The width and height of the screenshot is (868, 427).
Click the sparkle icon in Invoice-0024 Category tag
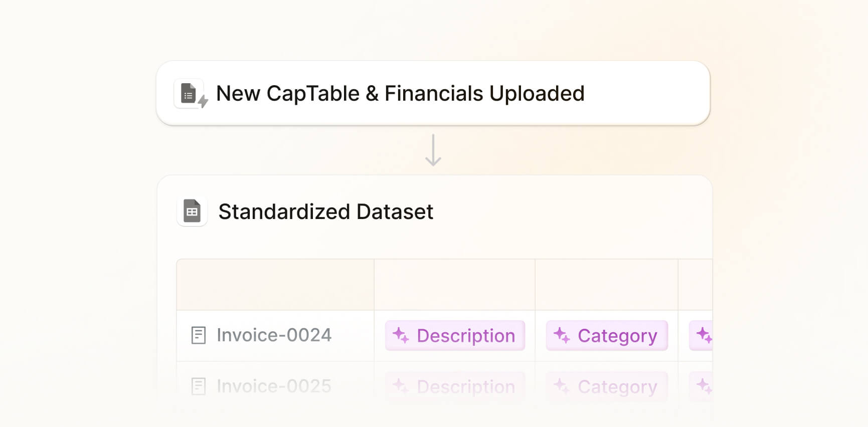pyautogui.click(x=562, y=335)
